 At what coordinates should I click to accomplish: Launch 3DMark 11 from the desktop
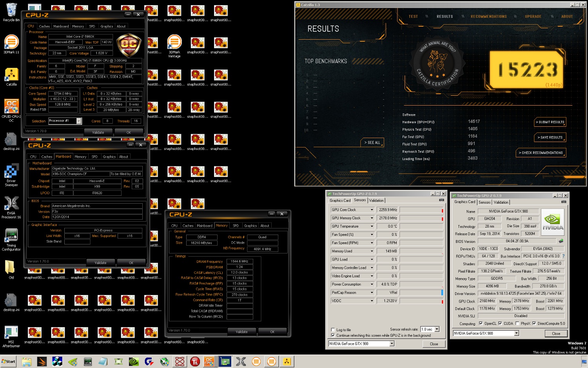point(11,44)
